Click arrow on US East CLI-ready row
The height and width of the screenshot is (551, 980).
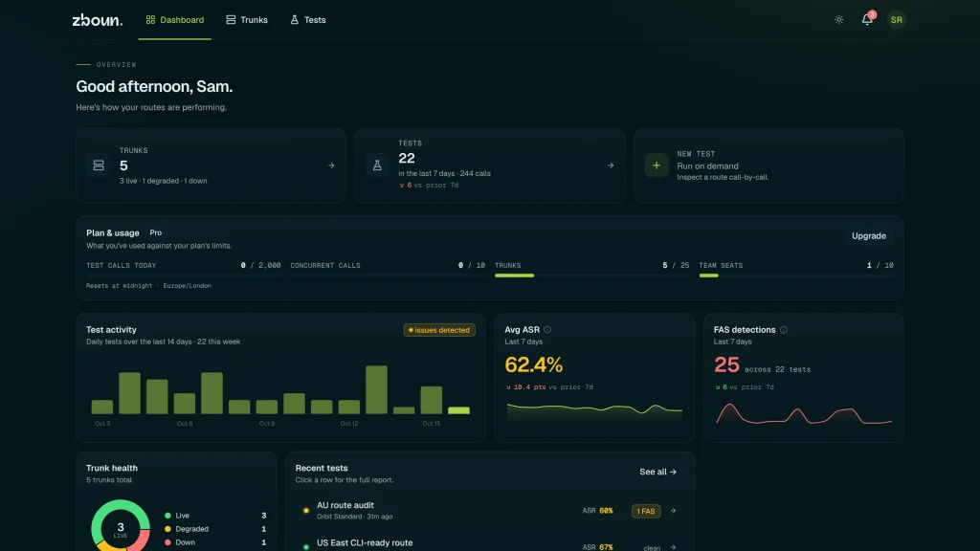coord(673,547)
